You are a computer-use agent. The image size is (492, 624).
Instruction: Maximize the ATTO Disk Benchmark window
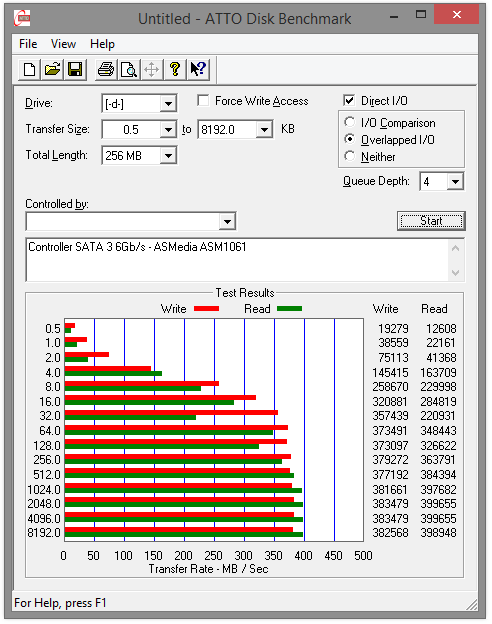pos(421,15)
